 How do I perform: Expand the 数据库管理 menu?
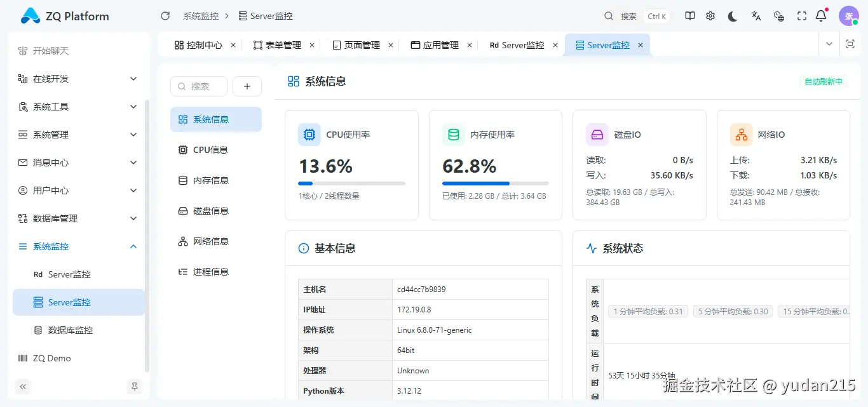point(79,218)
